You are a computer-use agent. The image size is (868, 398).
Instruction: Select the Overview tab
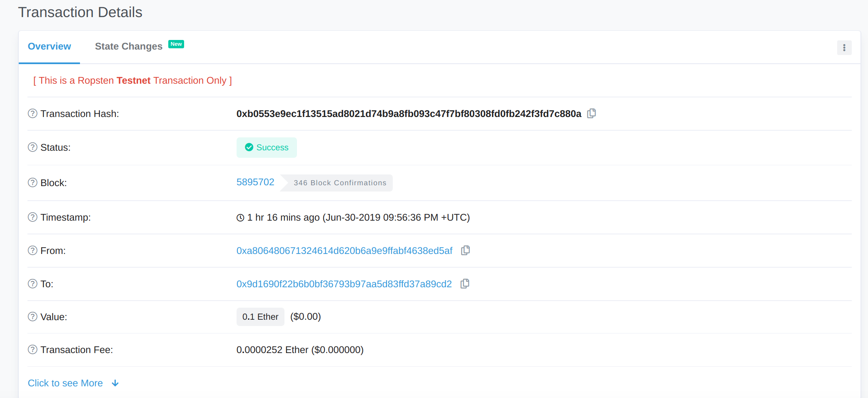click(x=49, y=47)
